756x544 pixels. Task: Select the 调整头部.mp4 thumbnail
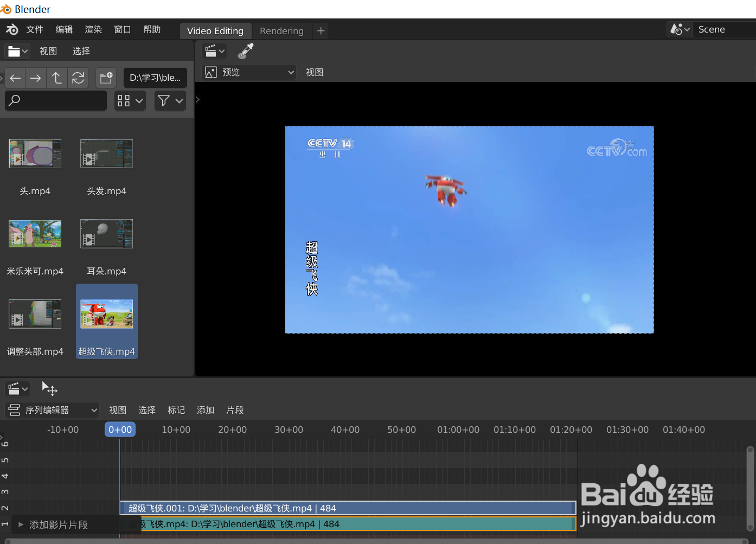pos(35,314)
